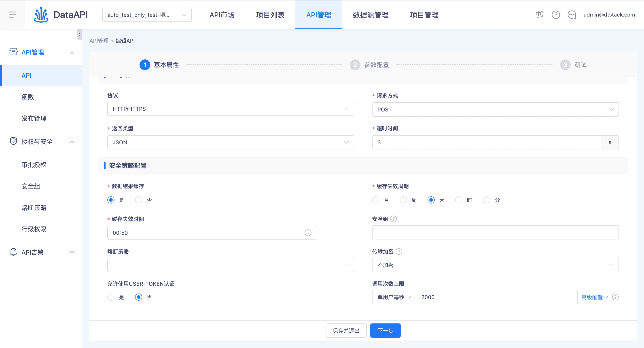Expand 高级配置 link

(594, 297)
